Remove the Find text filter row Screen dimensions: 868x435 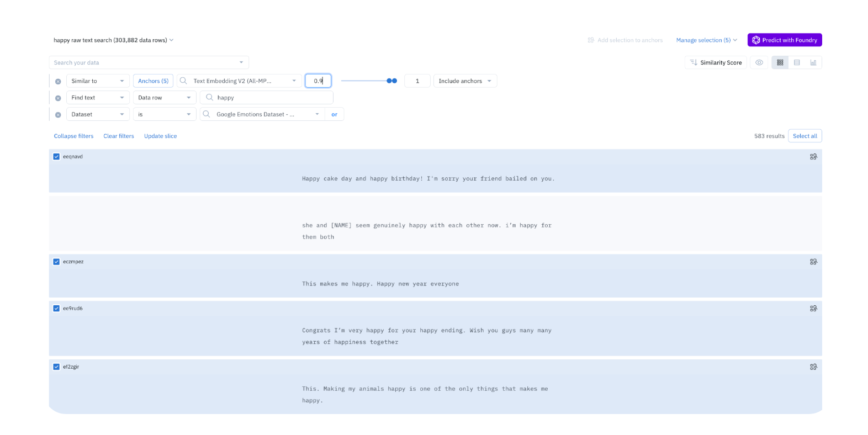point(58,98)
